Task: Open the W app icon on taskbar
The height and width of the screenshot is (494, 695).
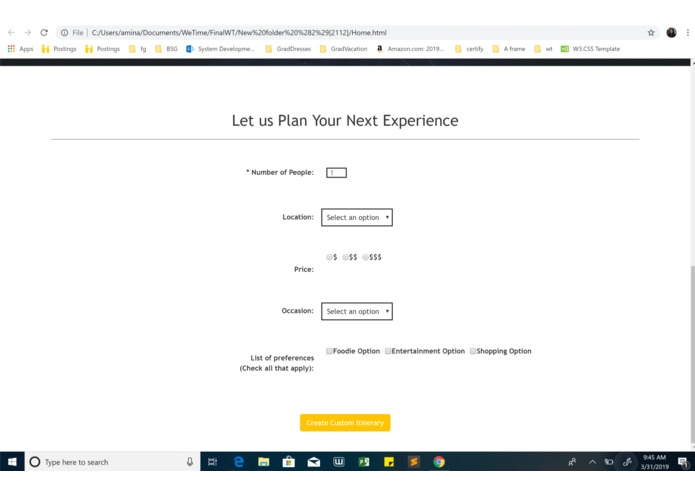Action: pyautogui.click(x=339, y=462)
